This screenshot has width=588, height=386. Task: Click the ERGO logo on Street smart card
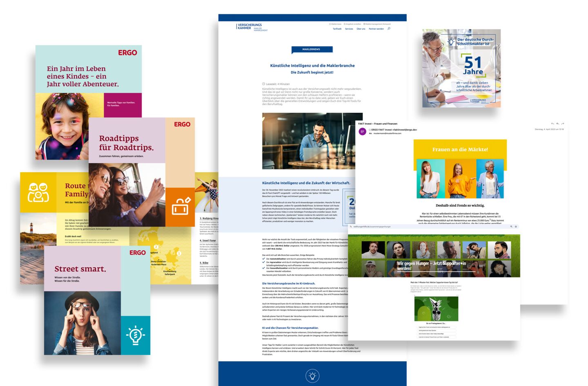coord(138,253)
